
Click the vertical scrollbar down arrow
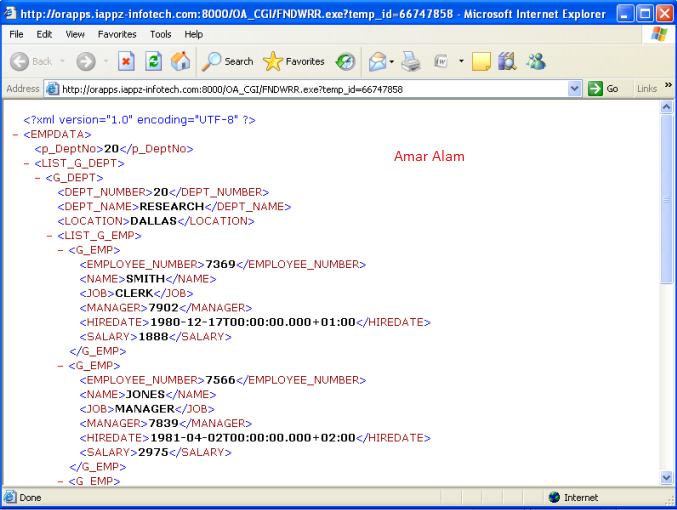[666, 478]
